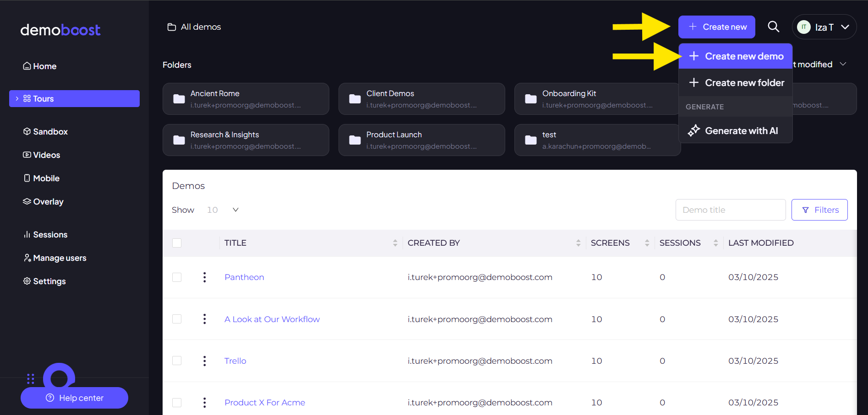This screenshot has height=415, width=868.
Task: Click the IT user avatar
Action: click(x=803, y=27)
